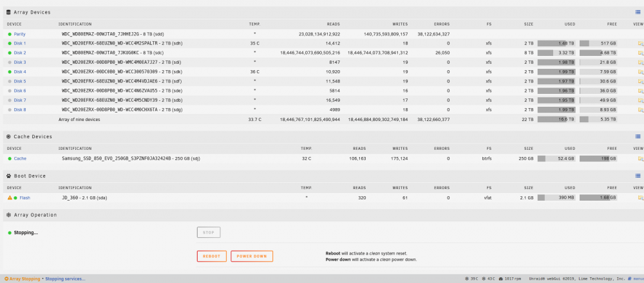Click the Power Down button
The image size is (644, 283).
[x=252, y=257]
